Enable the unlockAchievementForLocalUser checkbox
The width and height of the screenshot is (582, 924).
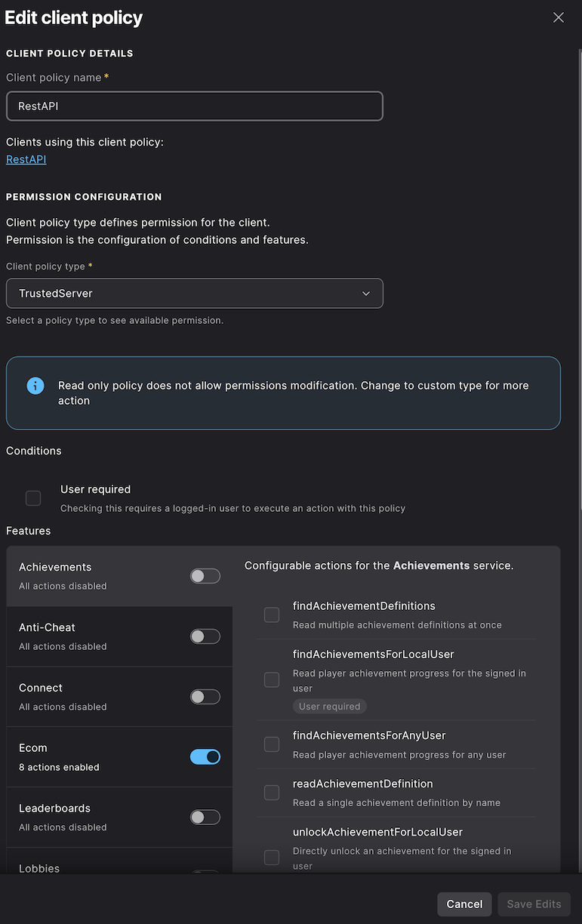[x=272, y=858]
